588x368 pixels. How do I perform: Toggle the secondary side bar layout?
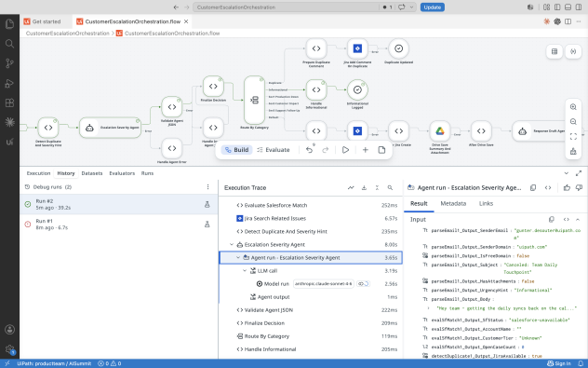click(579, 7)
